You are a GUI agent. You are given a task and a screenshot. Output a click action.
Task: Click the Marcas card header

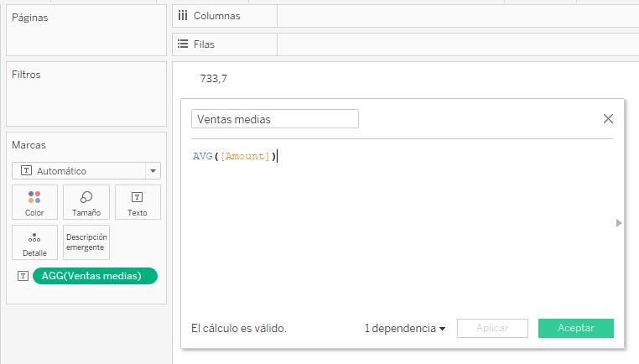[x=29, y=145]
